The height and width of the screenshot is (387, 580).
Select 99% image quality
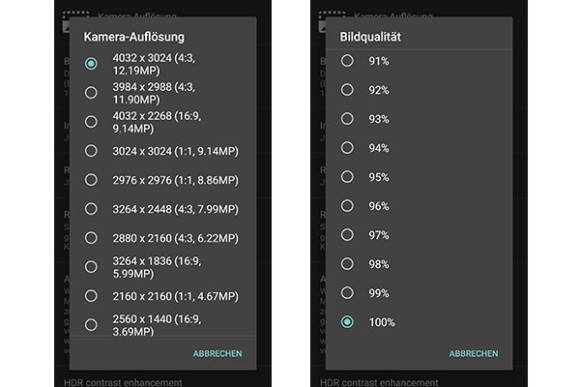[x=419, y=293]
